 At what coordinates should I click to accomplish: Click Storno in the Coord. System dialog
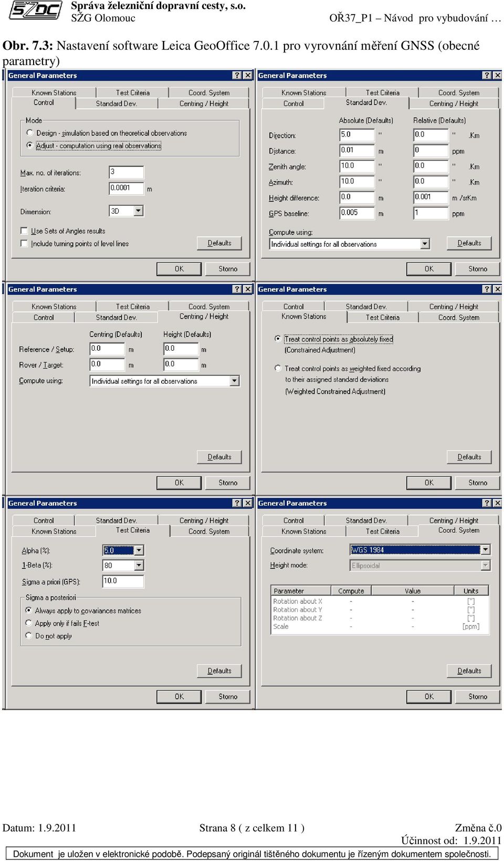click(x=478, y=696)
